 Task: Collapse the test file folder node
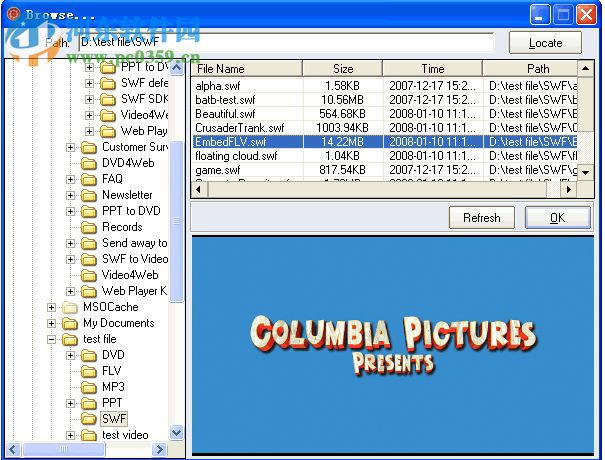[x=51, y=339]
